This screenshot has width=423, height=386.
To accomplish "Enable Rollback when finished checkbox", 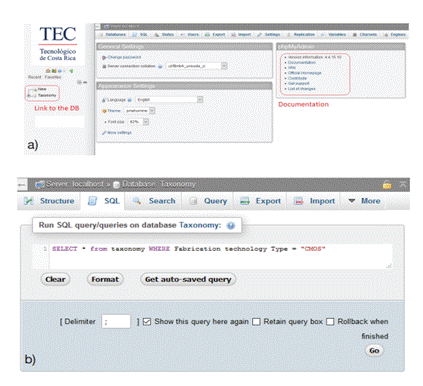I will [x=330, y=322].
